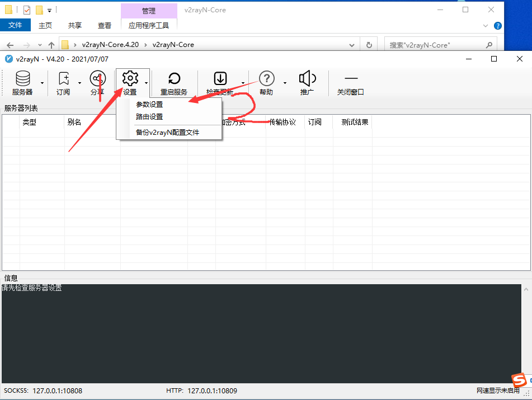The width and height of the screenshot is (532, 400).
Task: Go back in Explorer navigation
Action: click(x=10, y=45)
